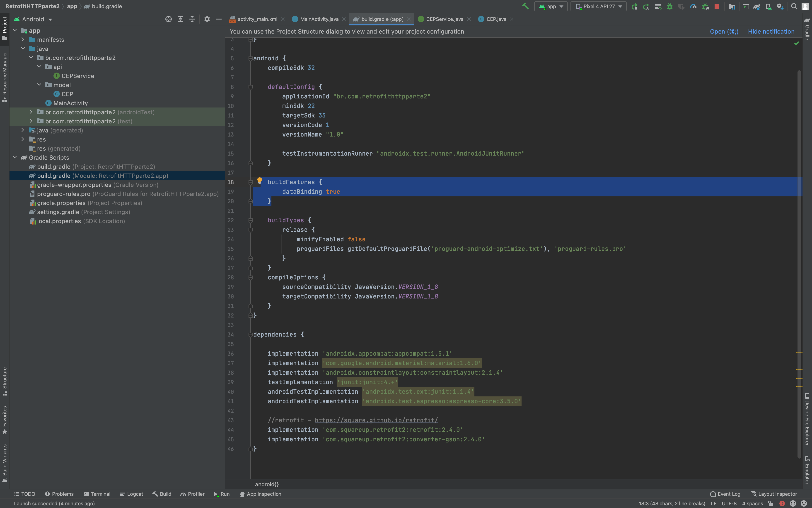Open the Device Manager icon
Screen dimensions: 812x508
(768, 6)
